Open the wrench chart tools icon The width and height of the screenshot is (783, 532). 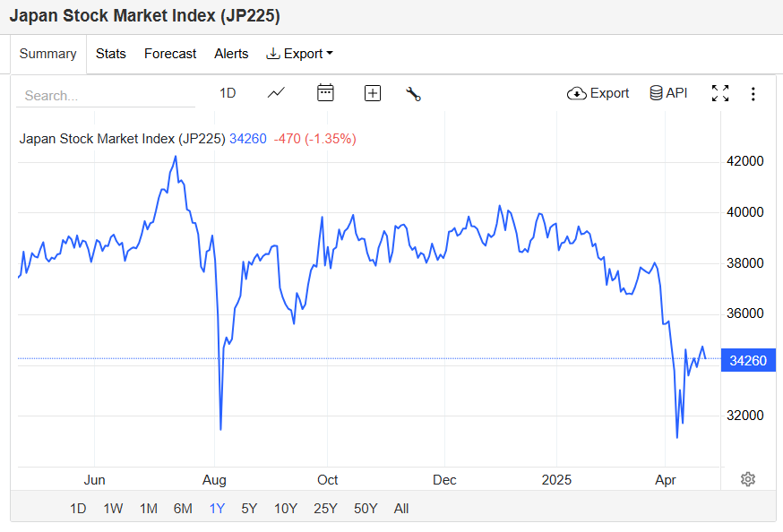(414, 94)
